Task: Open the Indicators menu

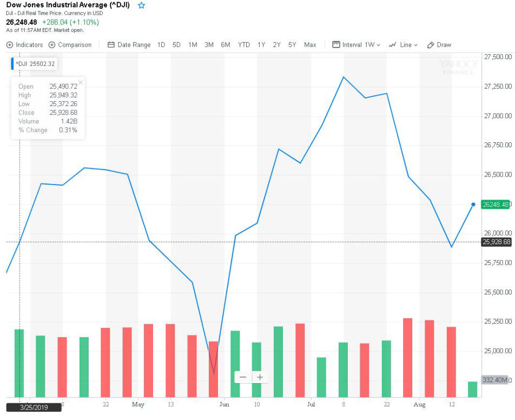Action: pos(25,45)
